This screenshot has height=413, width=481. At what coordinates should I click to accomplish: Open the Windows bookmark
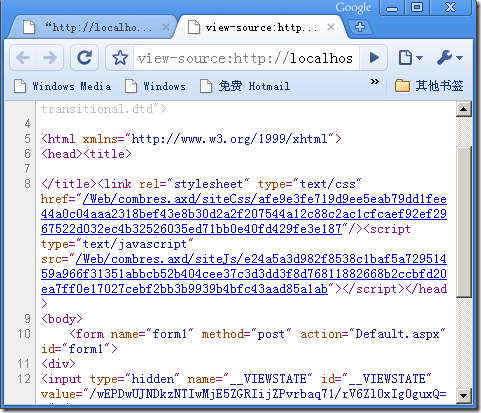[155, 86]
